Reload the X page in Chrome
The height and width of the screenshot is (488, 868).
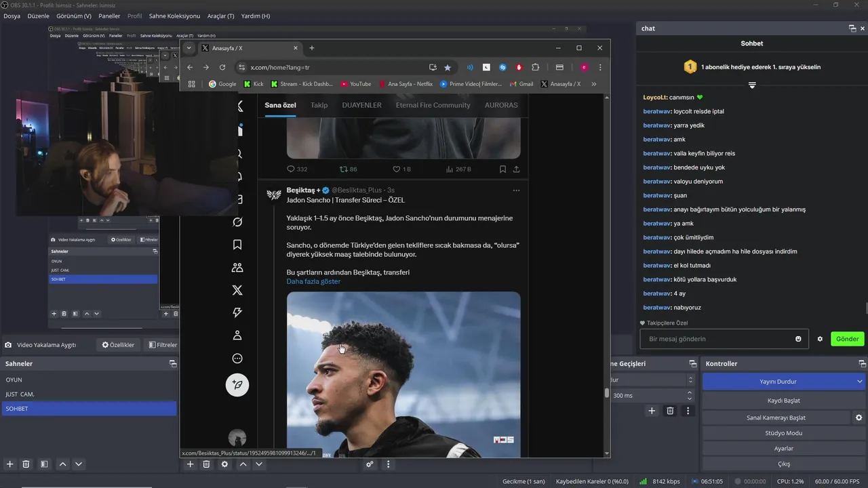pos(222,67)
